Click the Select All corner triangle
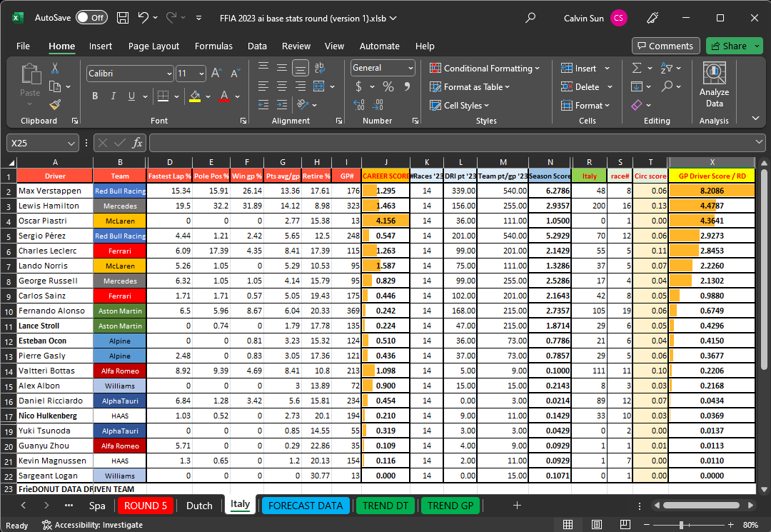The height and width of the screenshot is (532, 771). point(11,163)
